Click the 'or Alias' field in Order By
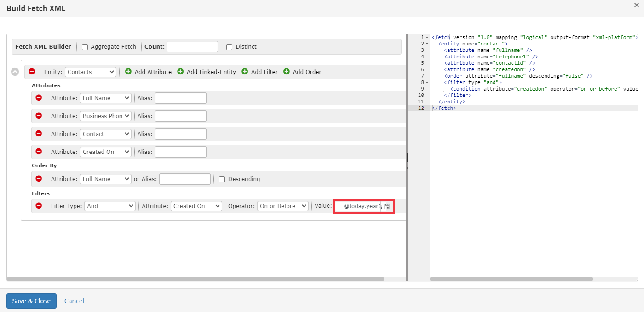Image resolution: width=644 pixels, height=312 pixels. coord(185,179)
